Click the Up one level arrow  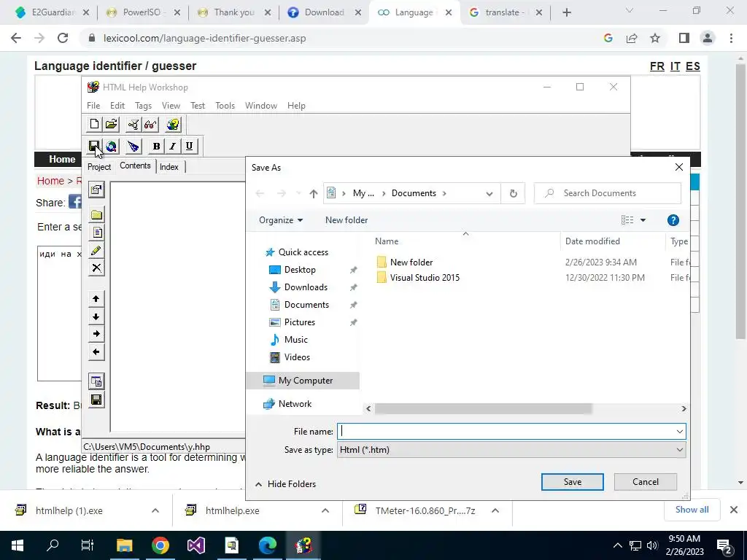click(x=313, y=193)
